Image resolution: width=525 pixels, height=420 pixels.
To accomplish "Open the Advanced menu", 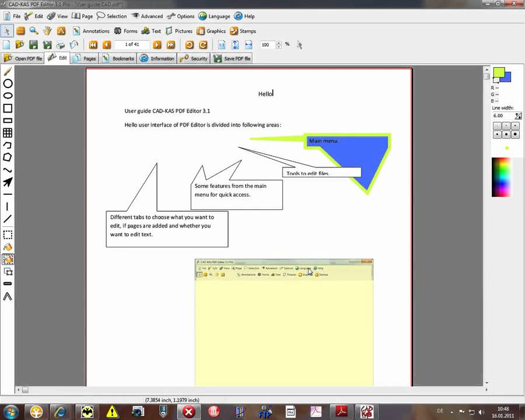I will [146, 16].
